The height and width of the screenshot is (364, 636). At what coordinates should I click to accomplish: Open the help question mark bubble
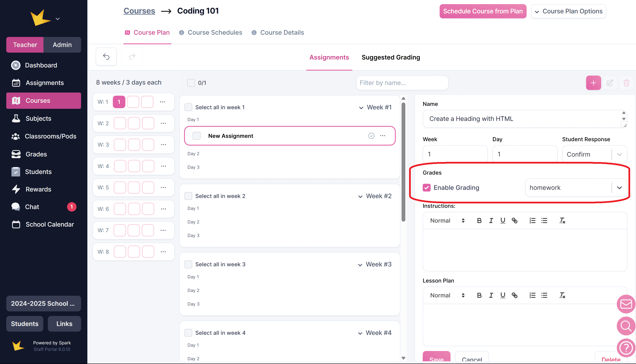(x=626, y=348)
